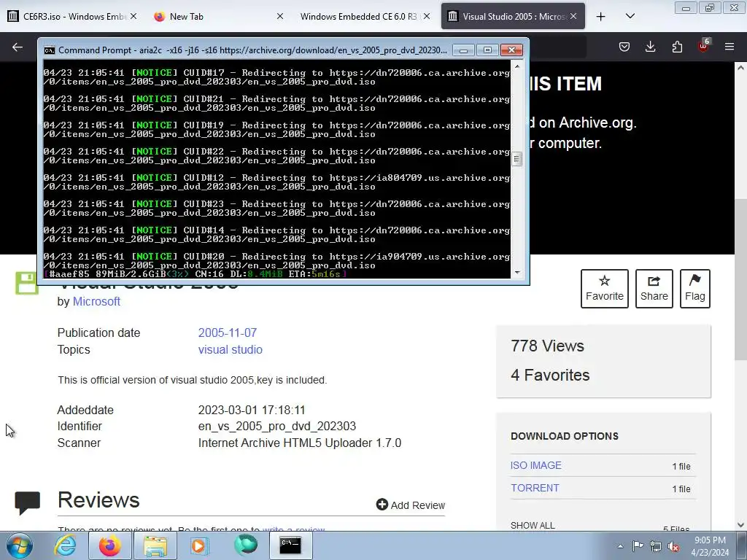Open a new tab with plus button

pyautogui.click(x=601, y=17)
